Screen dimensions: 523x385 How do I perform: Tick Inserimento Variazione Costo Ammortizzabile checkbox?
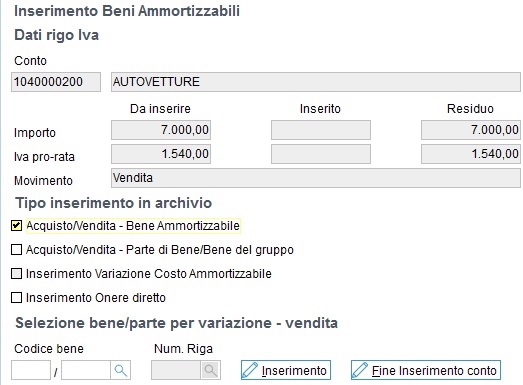point(16,274)
